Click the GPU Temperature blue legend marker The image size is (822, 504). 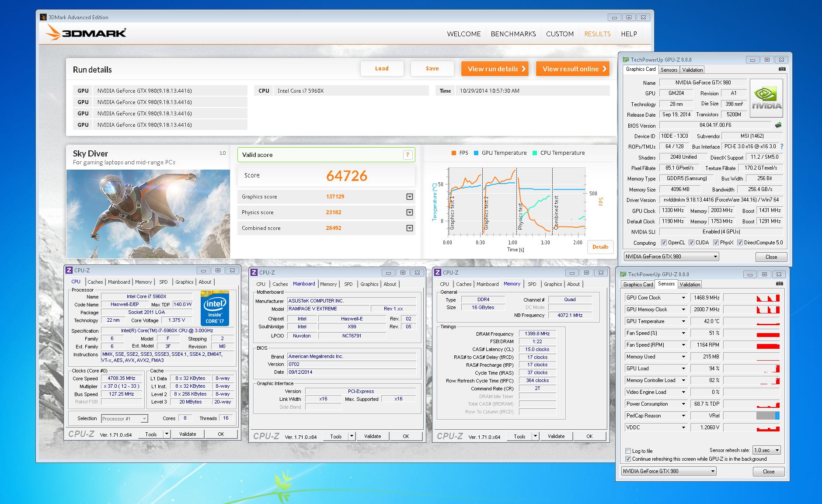pyautogui.click(x=476, y=153)
